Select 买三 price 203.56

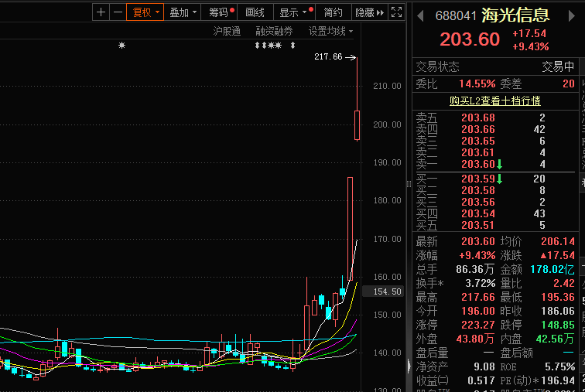[478, 202]
